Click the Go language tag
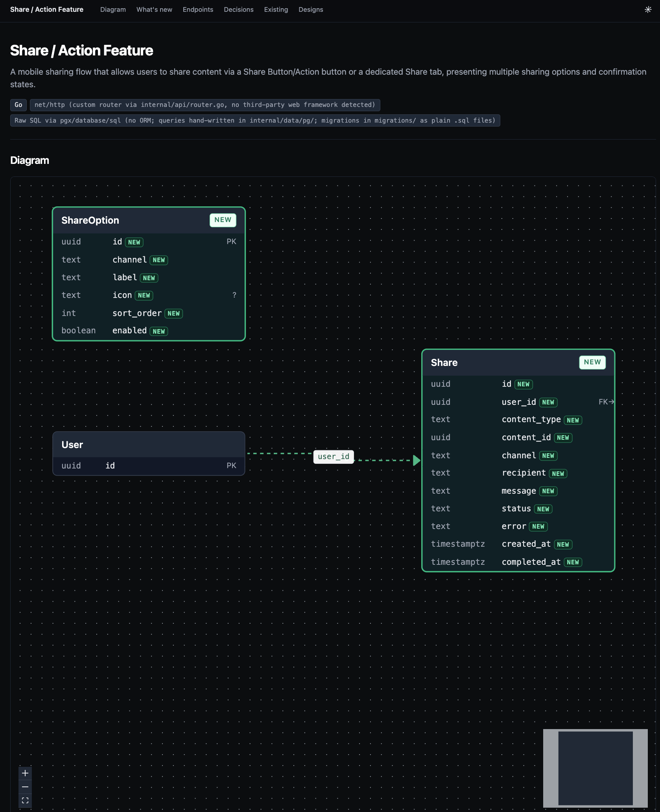 click(x=18, y=105)
